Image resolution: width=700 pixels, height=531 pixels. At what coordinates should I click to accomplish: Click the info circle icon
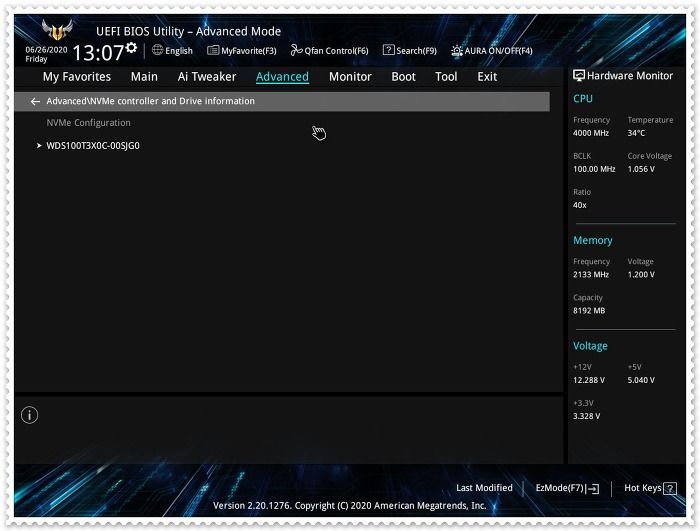[29, 415]
